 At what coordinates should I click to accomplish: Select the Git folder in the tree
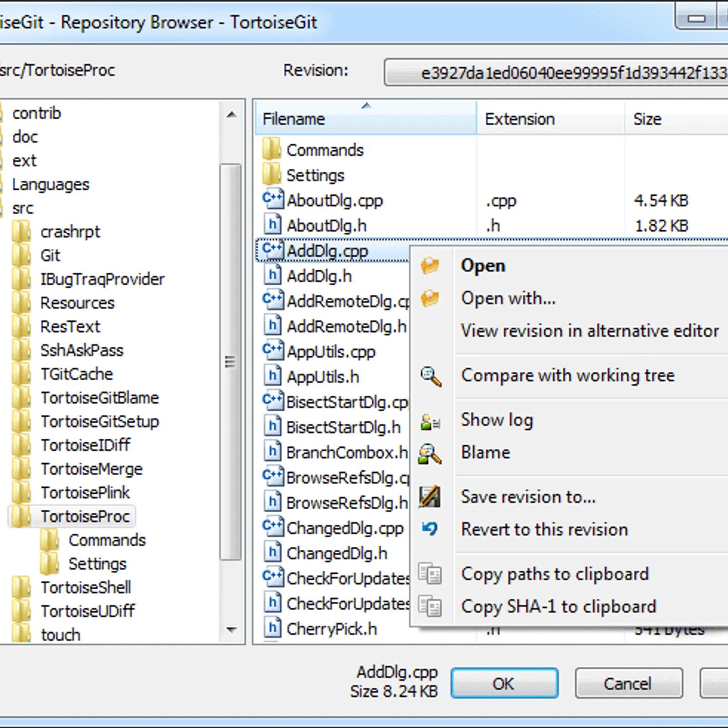click(x=50, y=255)
